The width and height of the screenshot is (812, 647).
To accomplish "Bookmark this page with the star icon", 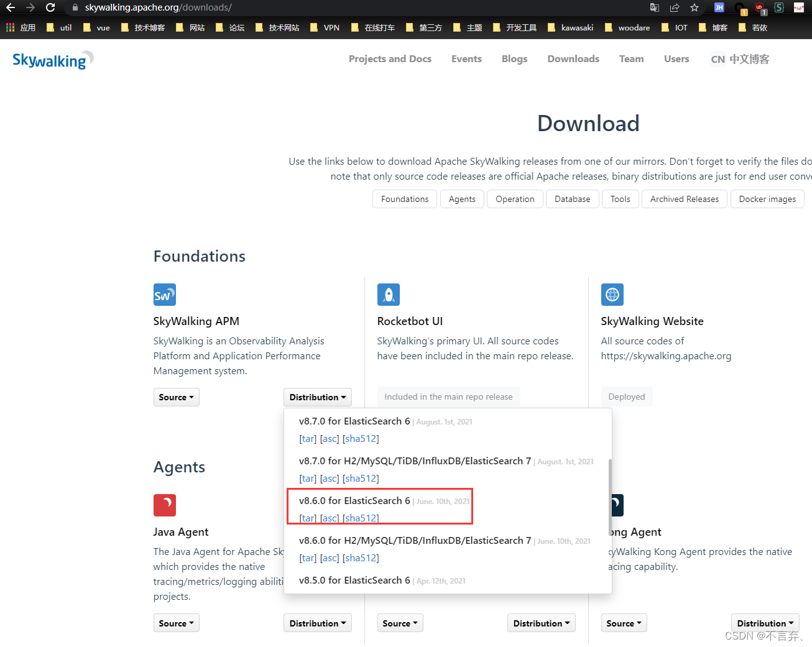I will [x=694, y=7].
